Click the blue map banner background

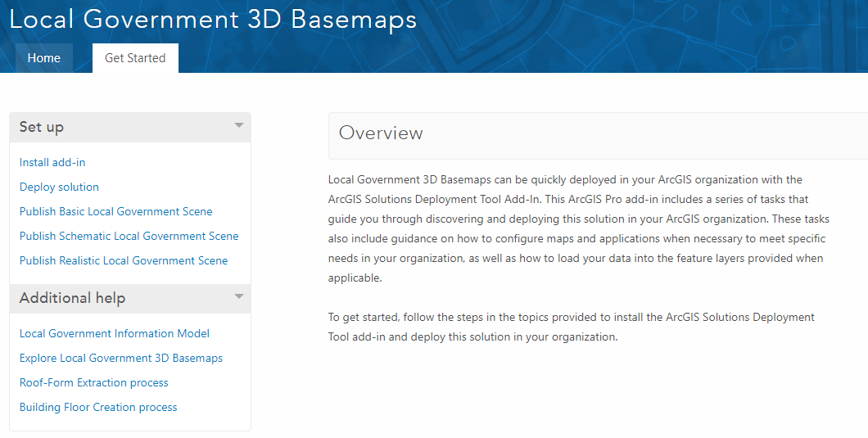[636, 36]
